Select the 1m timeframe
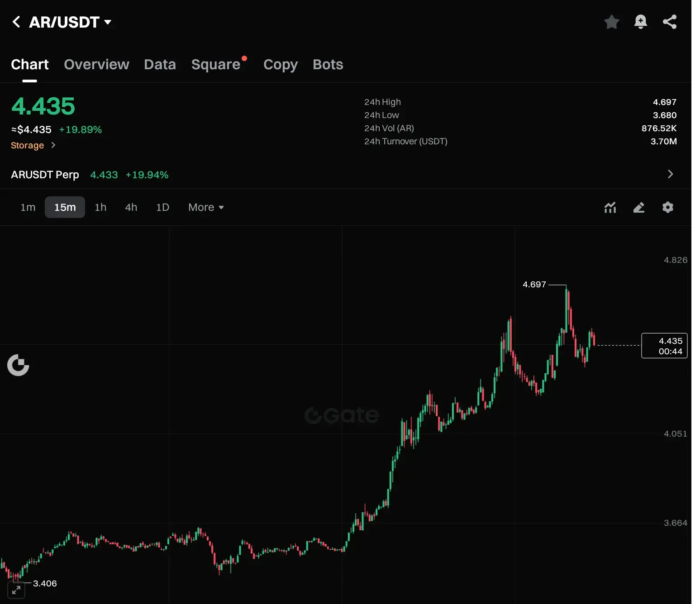 pos(28,207)
